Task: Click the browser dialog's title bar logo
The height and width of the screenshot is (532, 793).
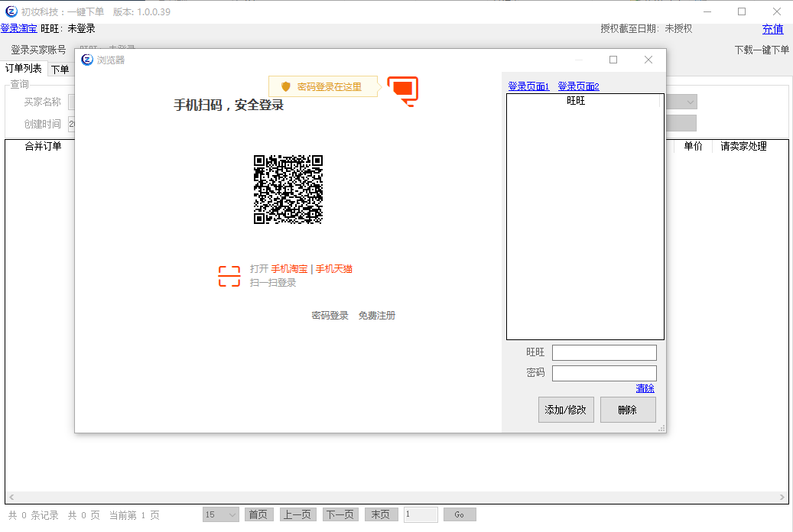Action: coord(87,60)
